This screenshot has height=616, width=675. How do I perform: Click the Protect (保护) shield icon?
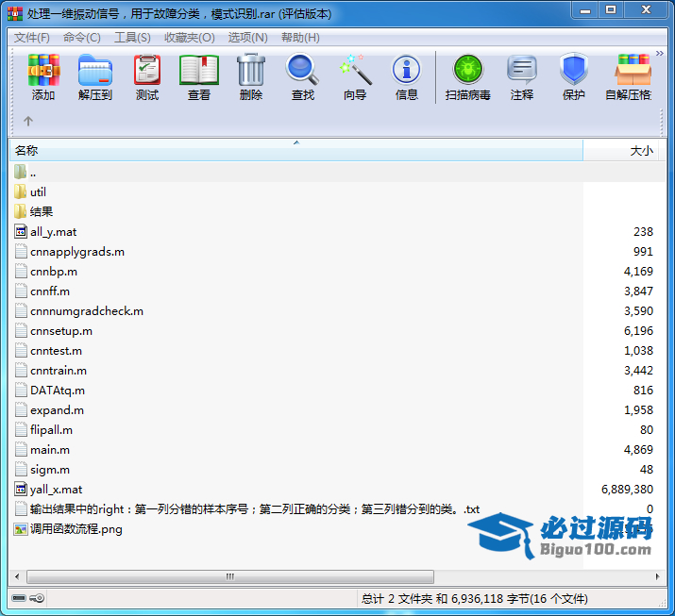coord(573,69)
